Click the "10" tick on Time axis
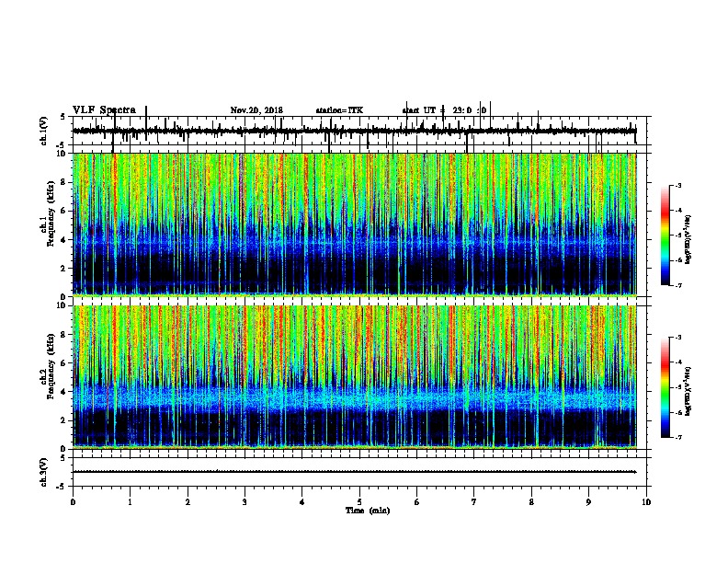Image resolution: width=728 pixels, height=563 pixels. pyautogui.click(x=646, y=502)
